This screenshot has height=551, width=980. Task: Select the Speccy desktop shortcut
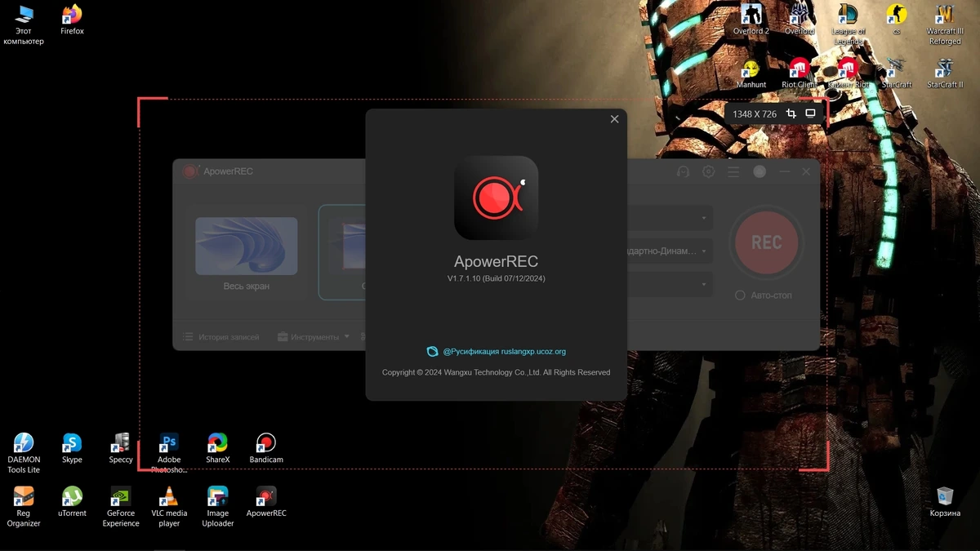[121, 448]
